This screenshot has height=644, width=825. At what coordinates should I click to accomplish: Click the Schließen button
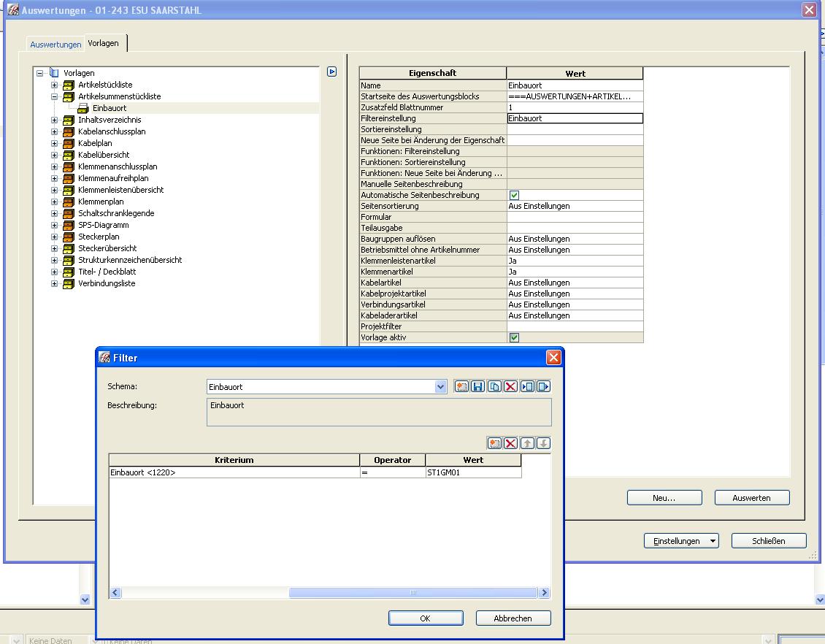coord(768,541)
